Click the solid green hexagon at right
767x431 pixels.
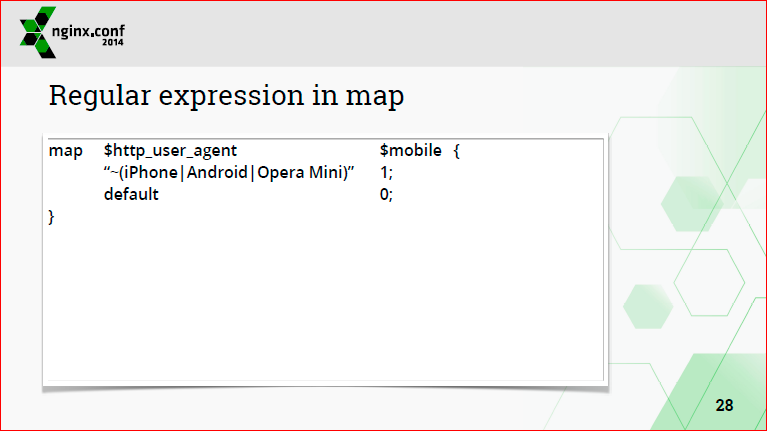(692, 204)
